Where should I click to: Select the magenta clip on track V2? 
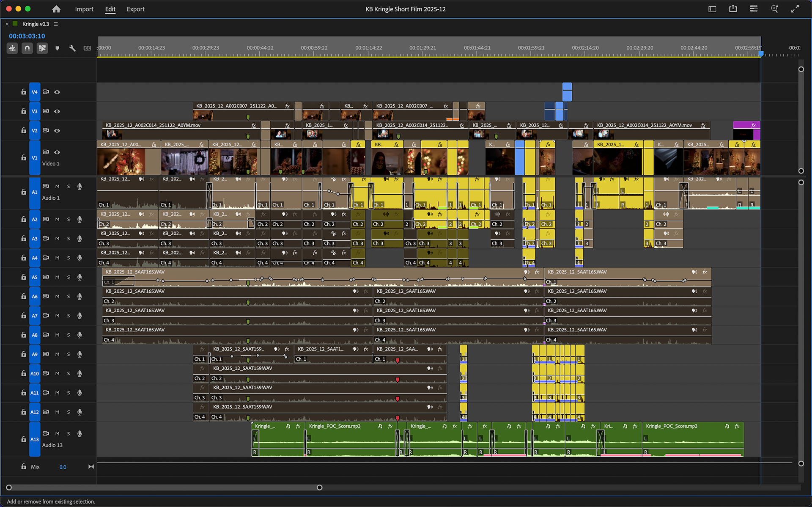[746, 130]
